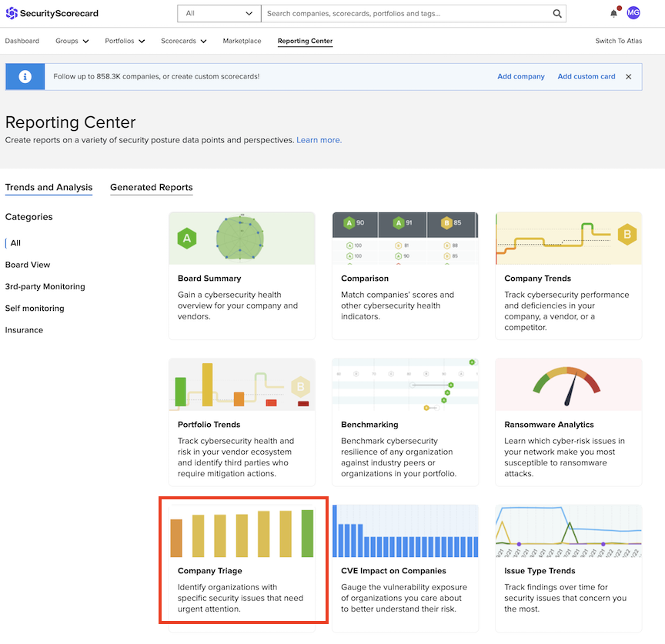Go to Dashboard
This screenshot has height=644, width=665.
(22, 41)
